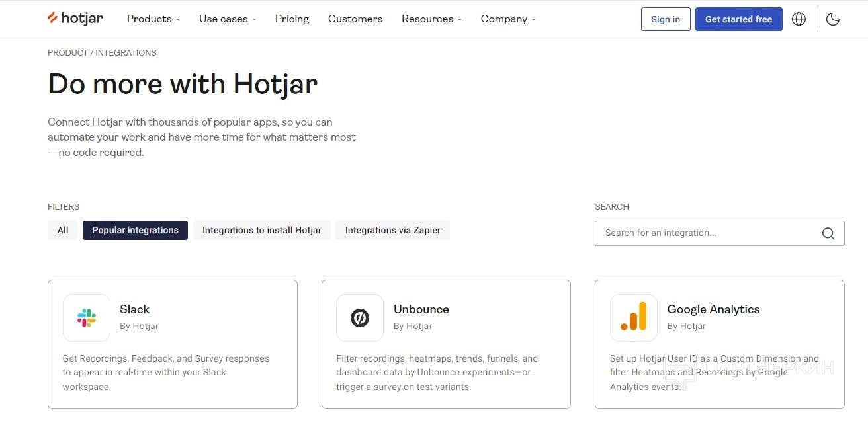Viewport: 868px width, 425px height.
Task: Go to the Pricing page
Action: coord(292,19)
